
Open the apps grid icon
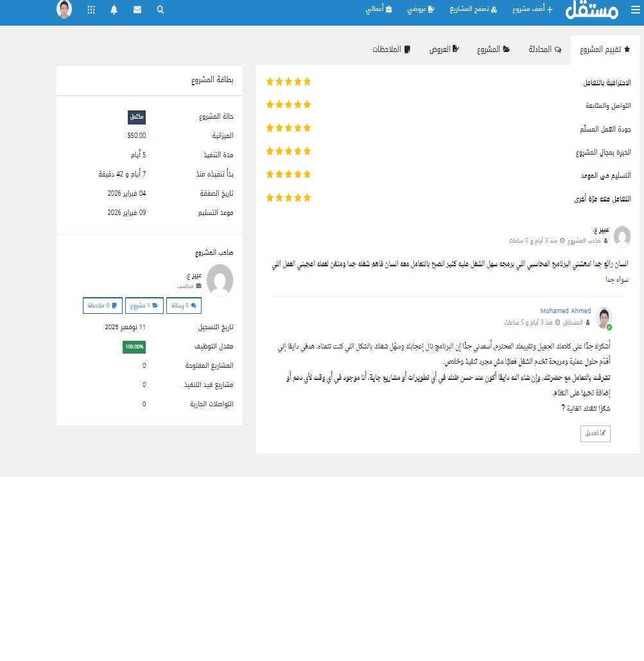(91, 10)
